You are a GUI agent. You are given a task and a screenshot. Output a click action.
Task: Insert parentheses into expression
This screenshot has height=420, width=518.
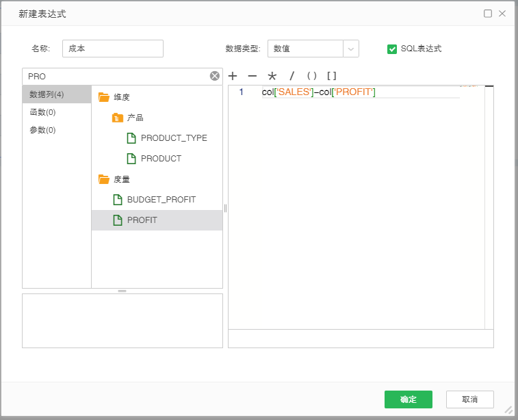[311, 76]
